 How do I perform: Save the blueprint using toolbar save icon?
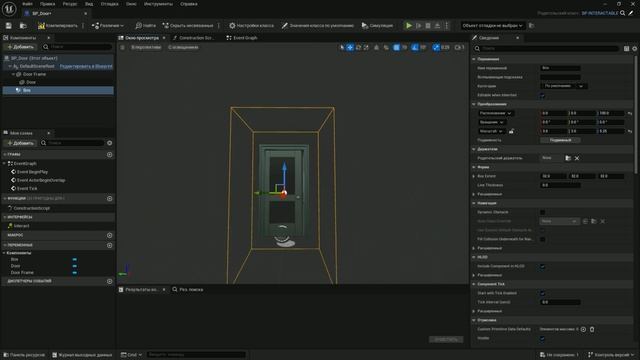pos(9,25)
